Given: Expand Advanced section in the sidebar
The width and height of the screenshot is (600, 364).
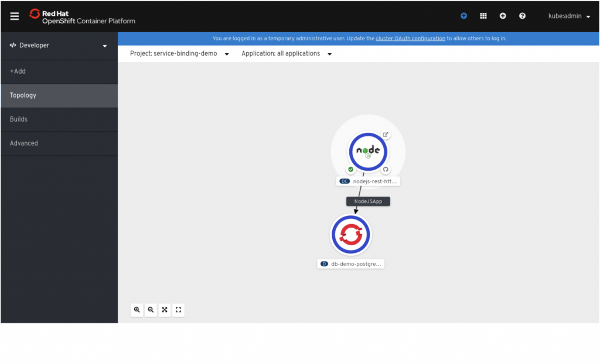Looking at the screenshot, I should [24, 143].
